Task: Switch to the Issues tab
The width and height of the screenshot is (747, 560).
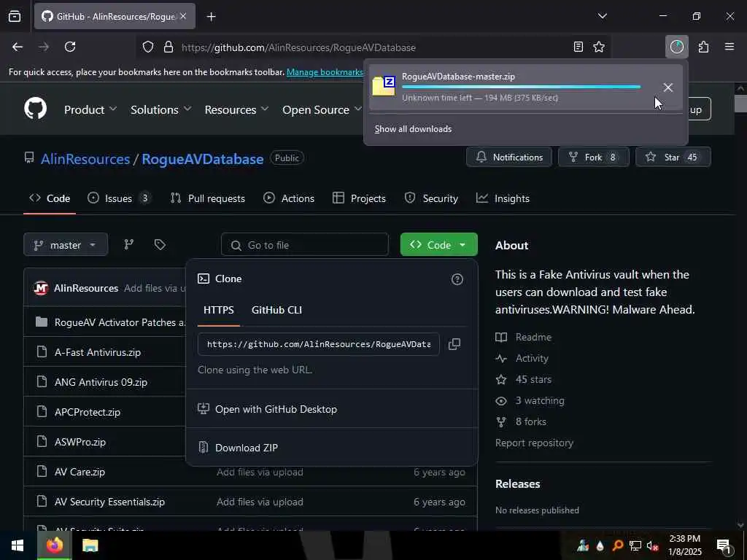Action: [x=119, y=198]
